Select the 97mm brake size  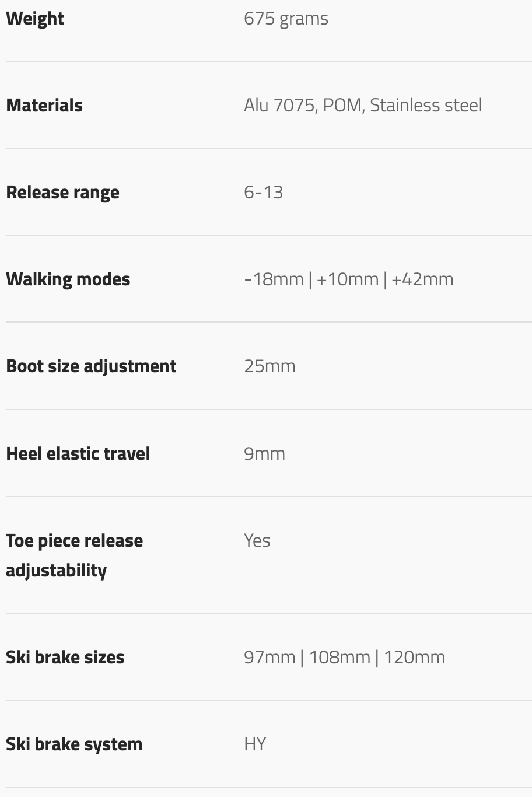(269, 658)
